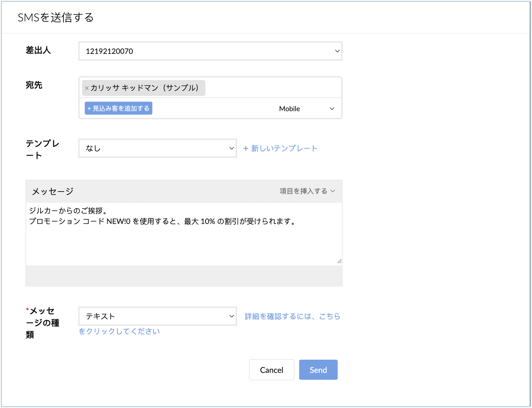532x408 pixels.
Task: Open the Mobile phone field dropdown
Action: click(290, 109)
